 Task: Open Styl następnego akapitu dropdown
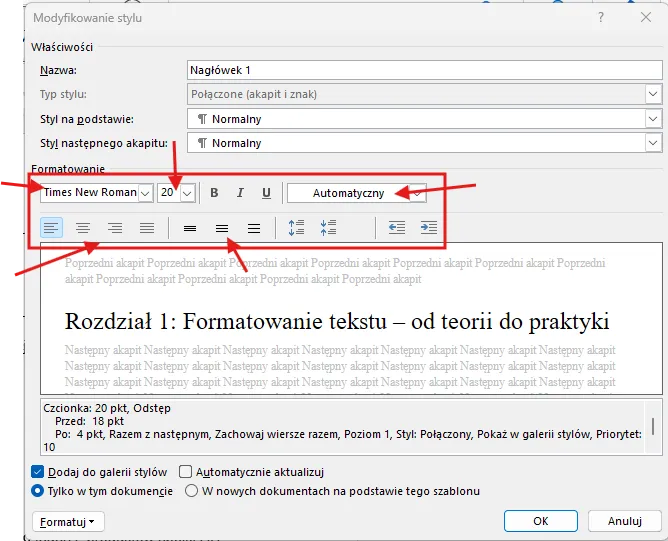[653, 143]
